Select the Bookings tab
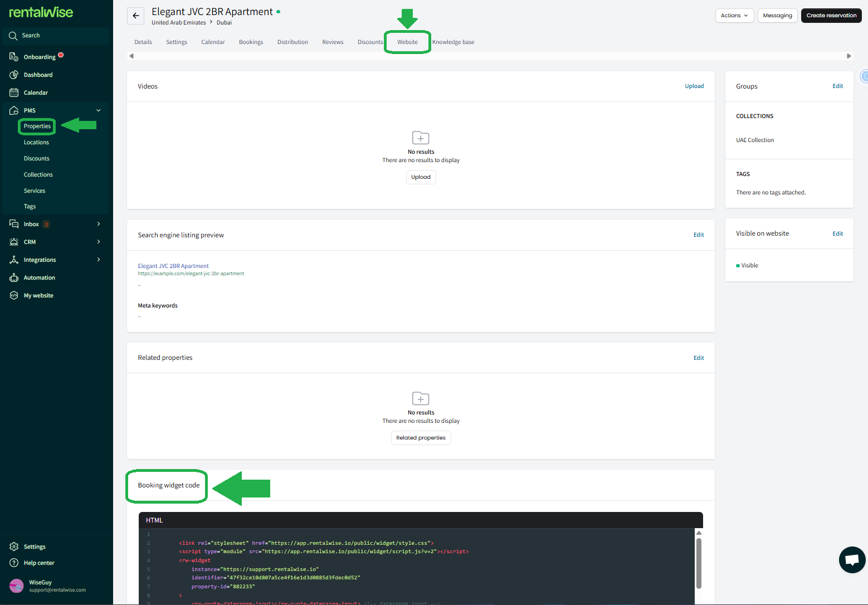This screenshot has width=868, height=605. 251,42
